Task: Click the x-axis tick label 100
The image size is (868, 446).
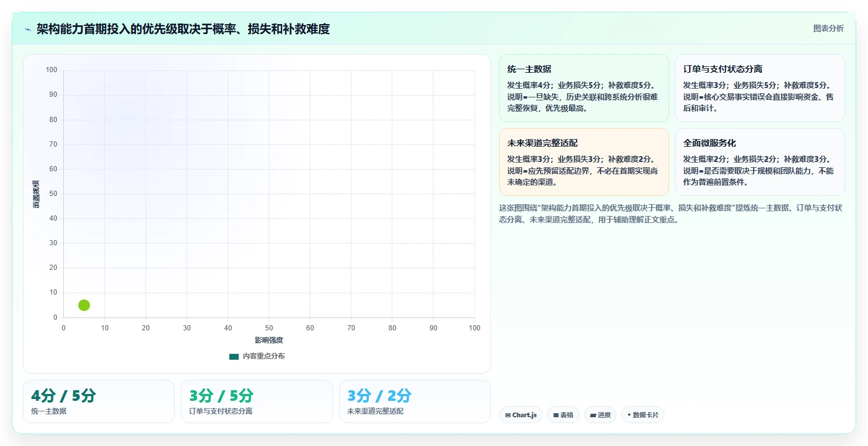Action: pos(474,328)
